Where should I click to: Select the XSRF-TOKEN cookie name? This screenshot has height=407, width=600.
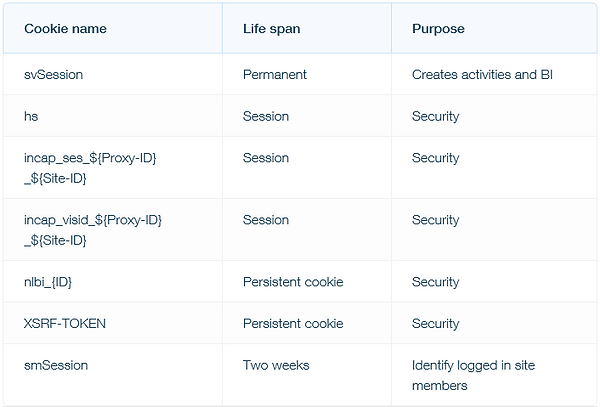tap(65, 324)
